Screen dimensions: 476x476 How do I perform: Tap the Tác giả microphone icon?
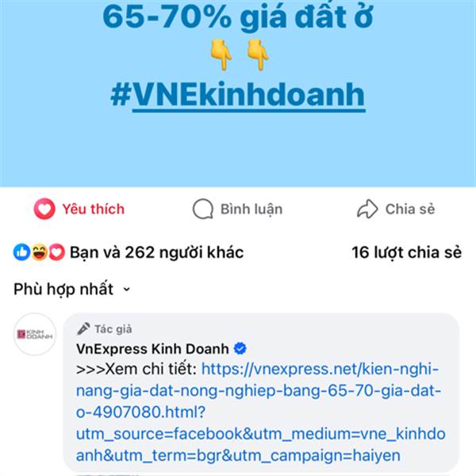click(x=83, y=328)
